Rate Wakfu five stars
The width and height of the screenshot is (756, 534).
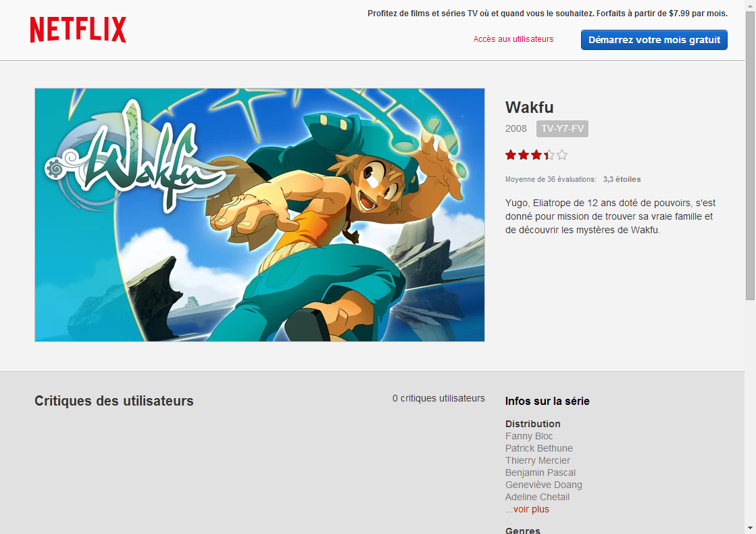click(561, 155)
